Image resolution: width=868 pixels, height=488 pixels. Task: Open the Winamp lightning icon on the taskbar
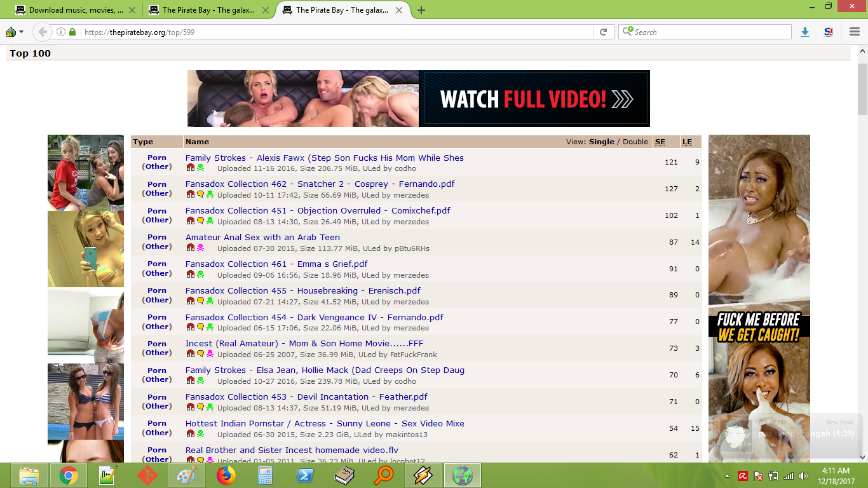click(423, 475)
